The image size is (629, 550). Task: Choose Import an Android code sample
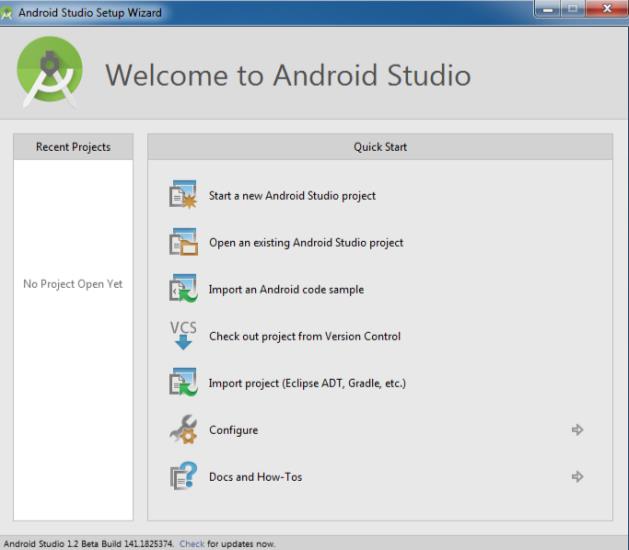tap(286, 290)
